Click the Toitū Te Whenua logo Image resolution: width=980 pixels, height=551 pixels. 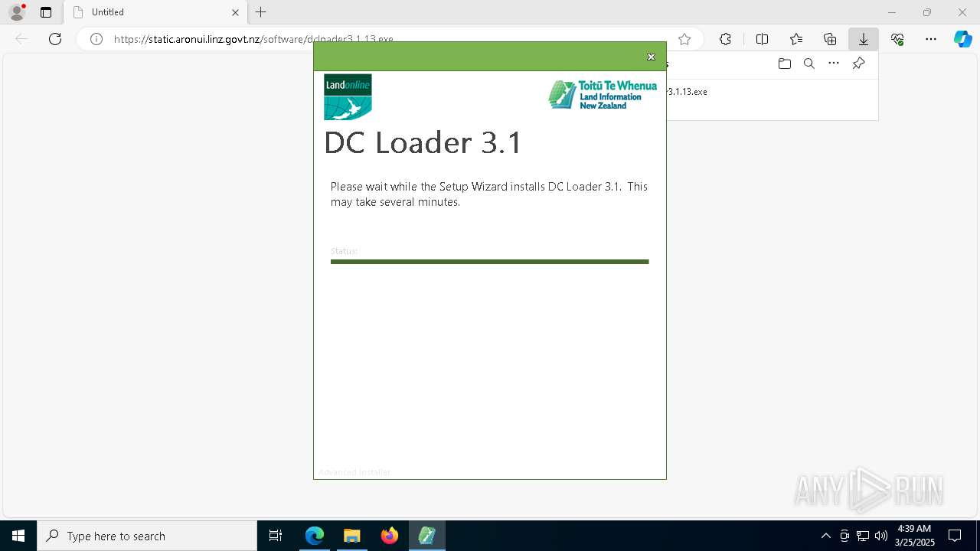603,95
